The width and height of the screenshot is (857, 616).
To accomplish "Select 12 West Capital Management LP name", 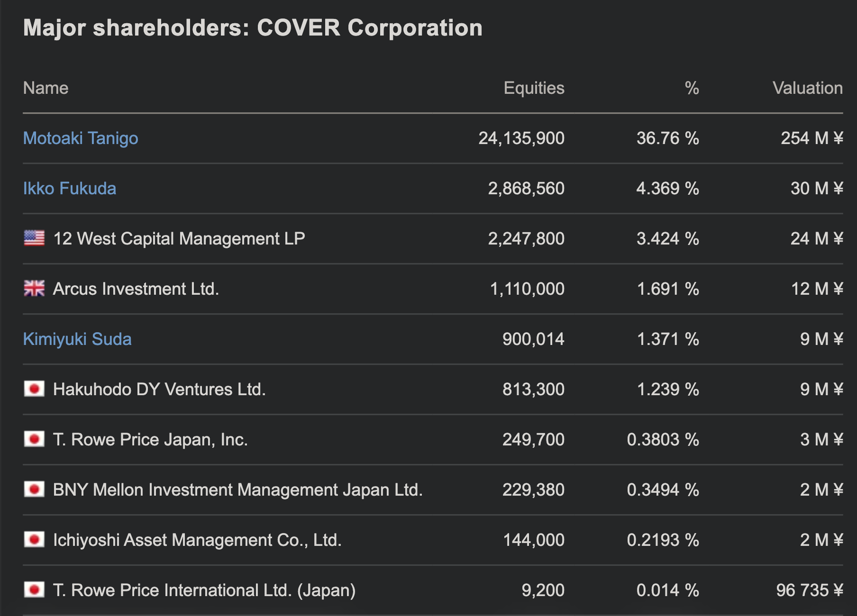I will coord(179,239).
